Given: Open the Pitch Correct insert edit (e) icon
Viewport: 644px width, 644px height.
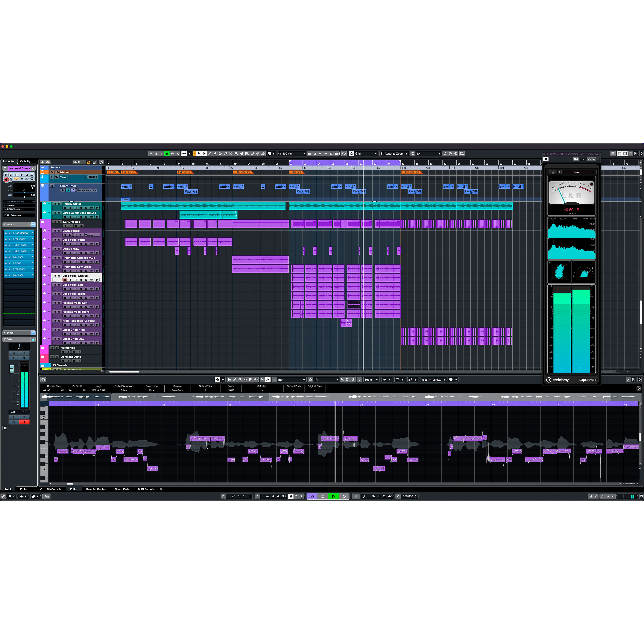Looking at the screenshot, I should [x=10, y=233].
